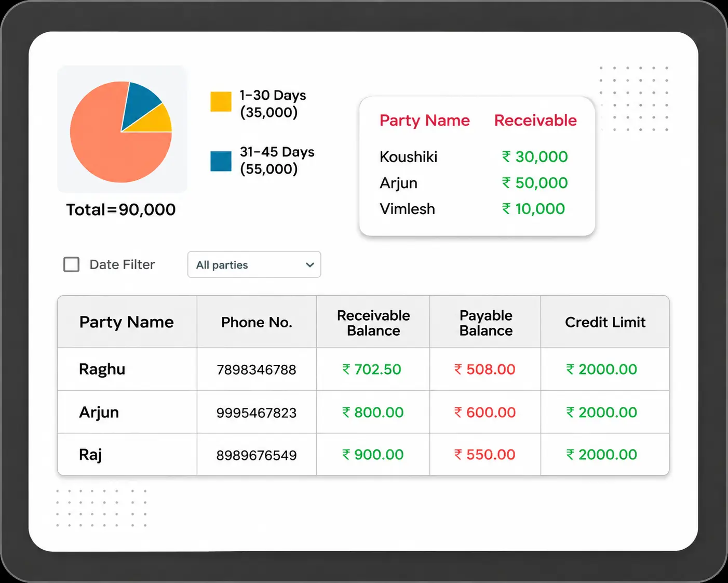The width and height of the screenshot is (728, 583).
Task: Click the Credit Limit column header
Action: point(605,322)
